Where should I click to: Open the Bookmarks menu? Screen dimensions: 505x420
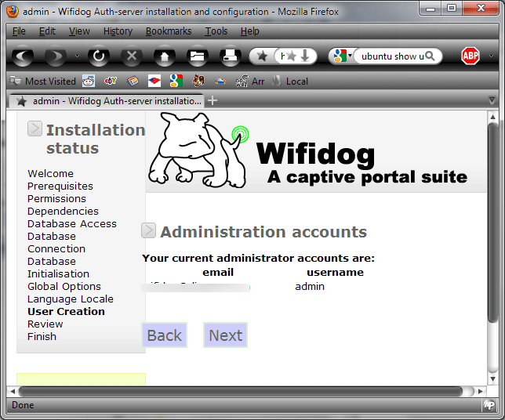coord(169,31)
